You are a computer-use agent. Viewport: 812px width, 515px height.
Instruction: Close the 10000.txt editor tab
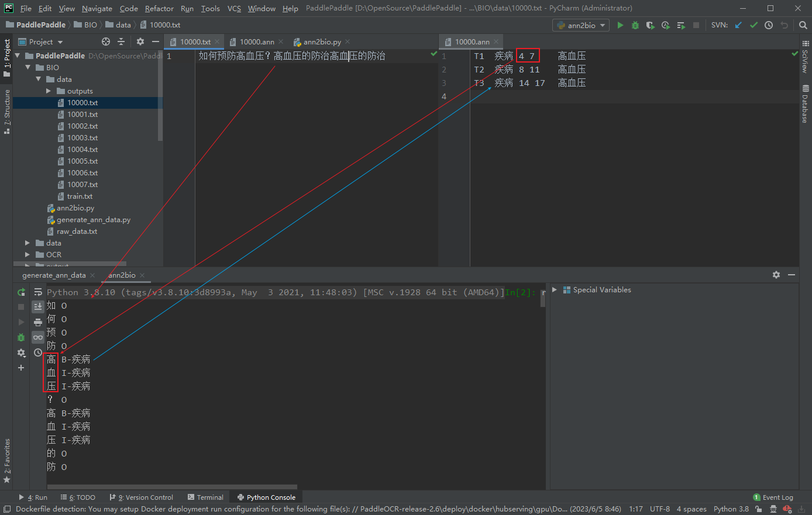coord(217,42)
